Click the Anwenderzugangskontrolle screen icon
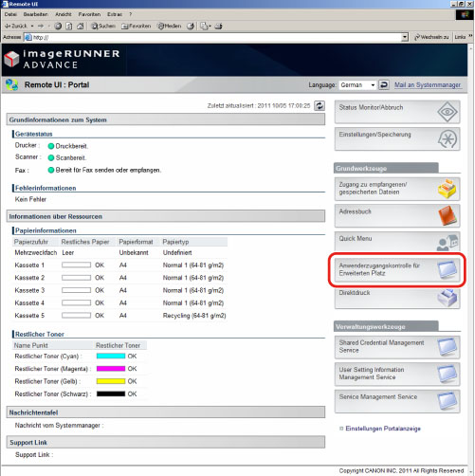475x476 pixels. (448, 269)
